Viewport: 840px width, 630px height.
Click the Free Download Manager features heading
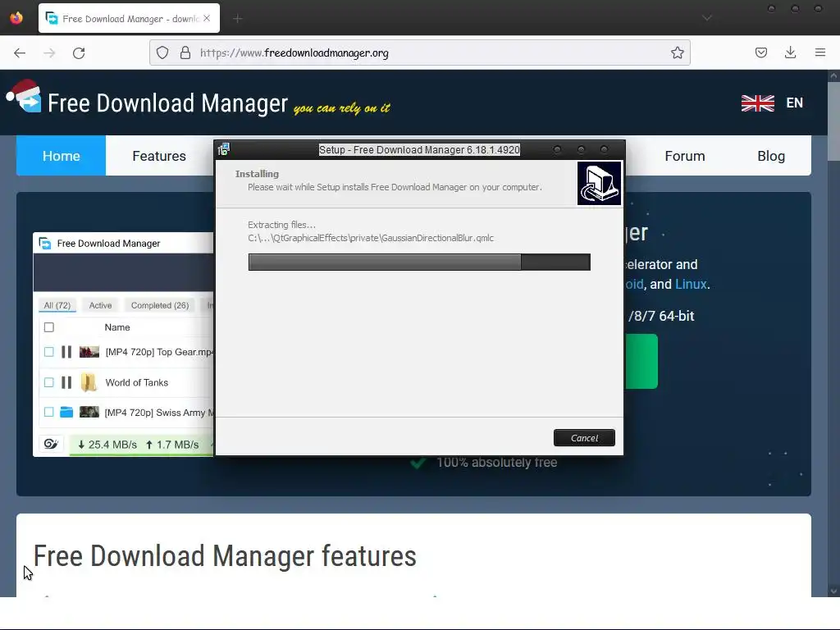coord(225,556)
